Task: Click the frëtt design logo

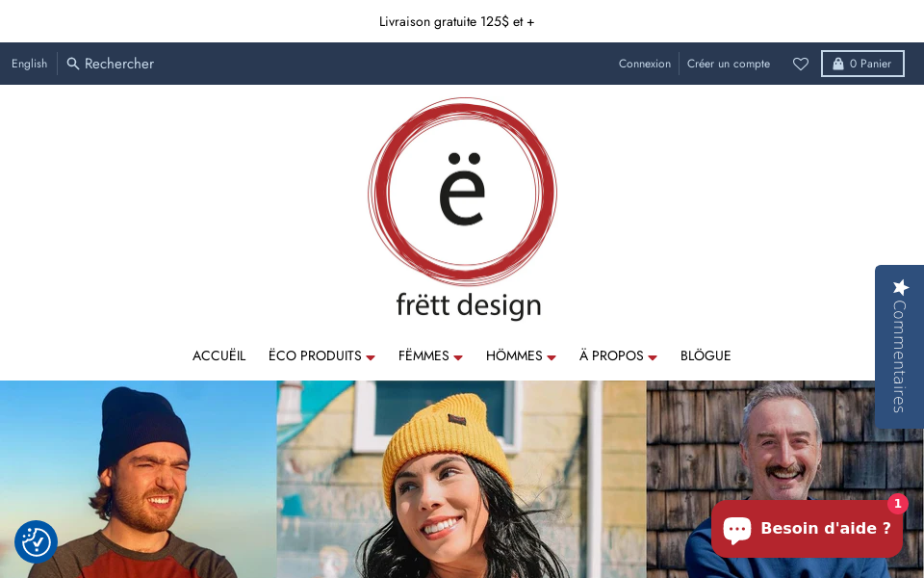Action: [x=463, y=209]
